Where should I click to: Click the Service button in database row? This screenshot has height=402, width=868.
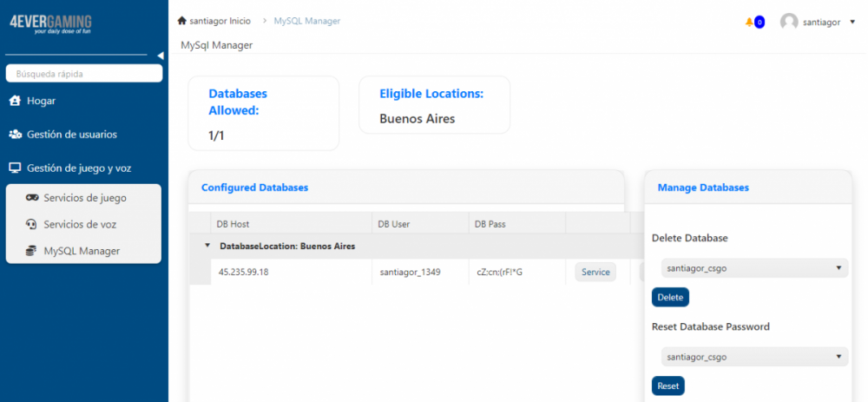[x=595, y=272]
